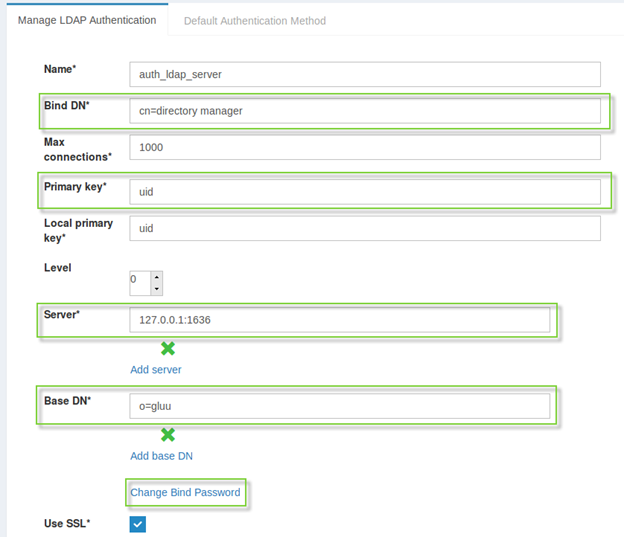This screenshot has height=537, width=624.
Task: Remove the base DN with green X icon
Action: tap(168, 434)
